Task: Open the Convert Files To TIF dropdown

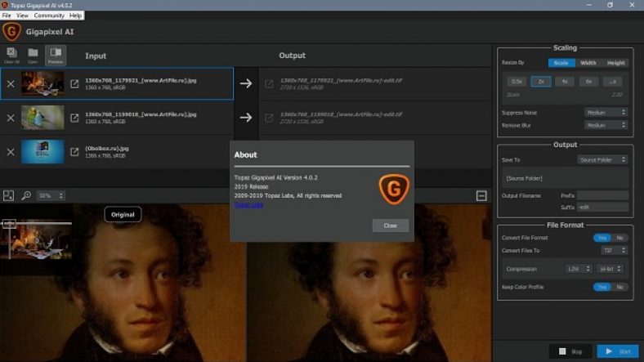Action: pyautogui.click(x=615, y=250)
